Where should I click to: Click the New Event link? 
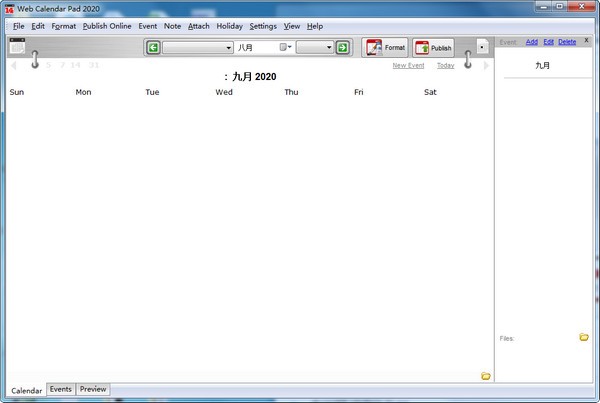[x=408, y=65]
